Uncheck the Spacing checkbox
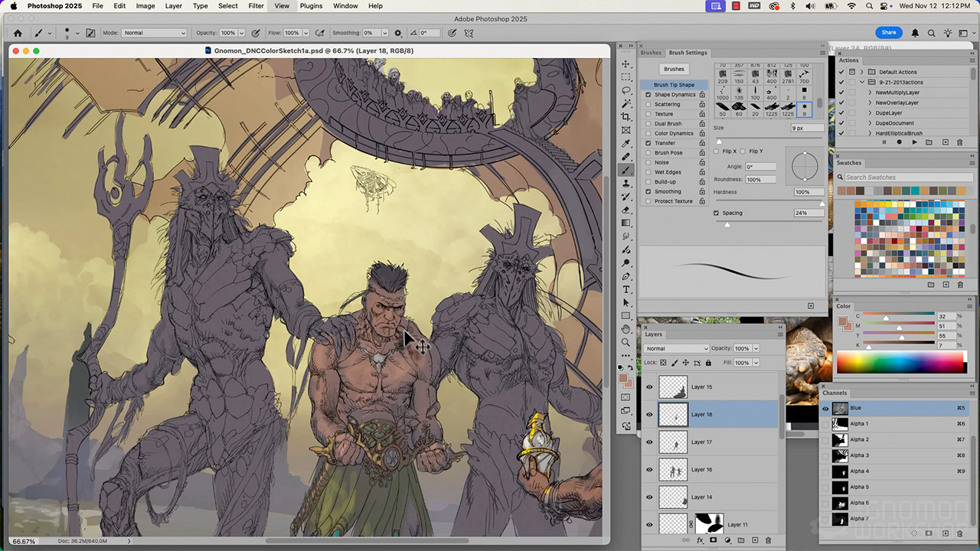This screenshot has height=551, width=980. pyautogui.click(x=716, y=213)
